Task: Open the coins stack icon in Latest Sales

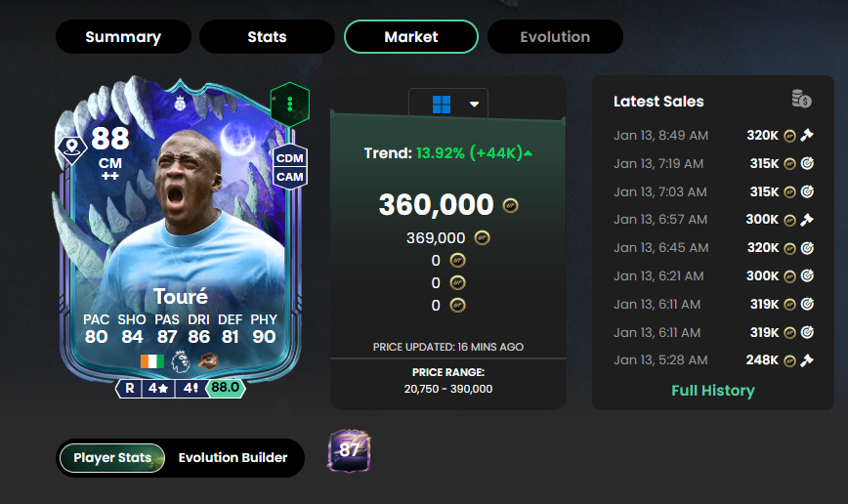Action: click(x=801, y=99)
